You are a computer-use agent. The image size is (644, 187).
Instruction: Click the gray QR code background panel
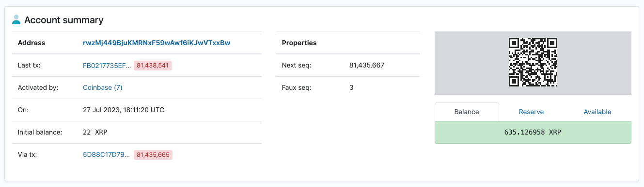tap(533, 63)
